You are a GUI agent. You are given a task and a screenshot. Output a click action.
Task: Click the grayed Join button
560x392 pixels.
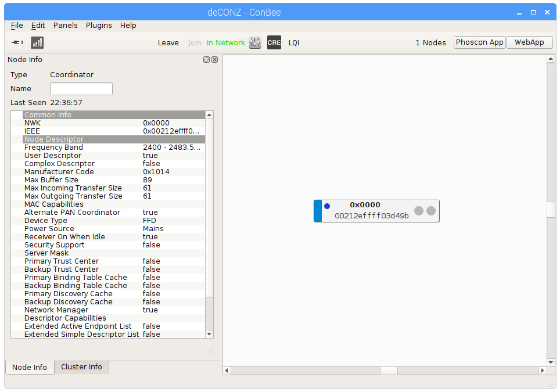[x=195, y=43]
